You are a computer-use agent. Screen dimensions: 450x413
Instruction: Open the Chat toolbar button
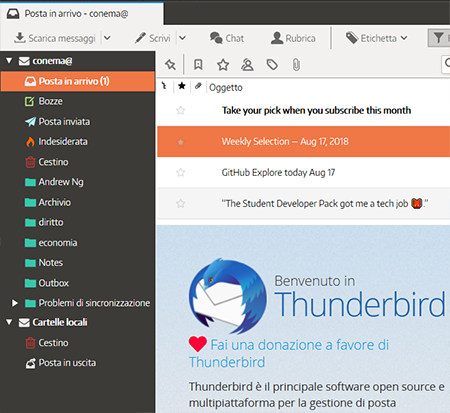pyautogui.click(x=227, y=38)
